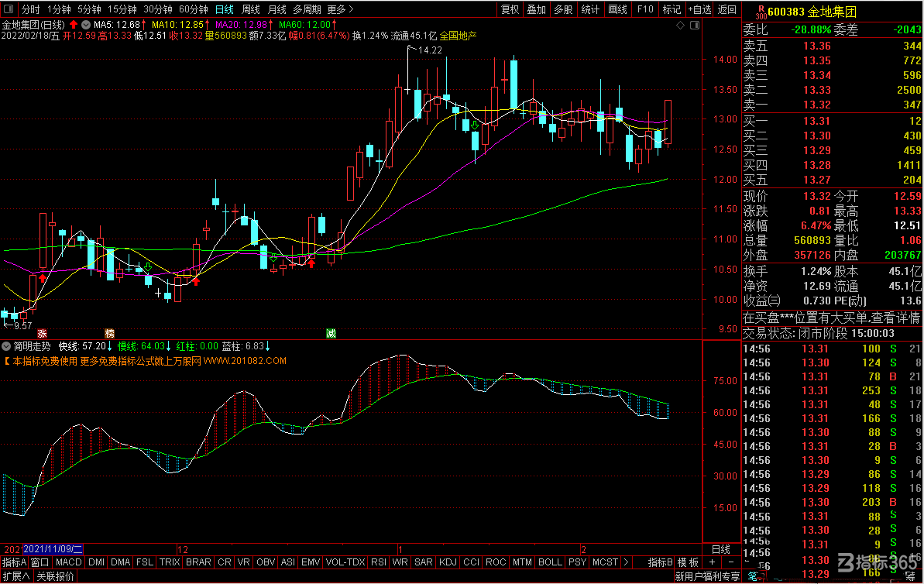The height and width of the screenshot is (584, 924).
Task: Open the 多周期 multi-period view
Action: (307, 9)
